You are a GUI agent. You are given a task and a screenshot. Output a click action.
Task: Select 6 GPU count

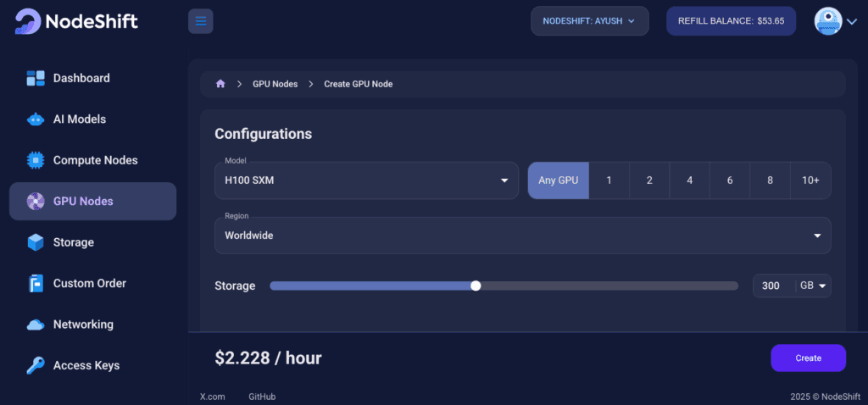pos(730,180)
